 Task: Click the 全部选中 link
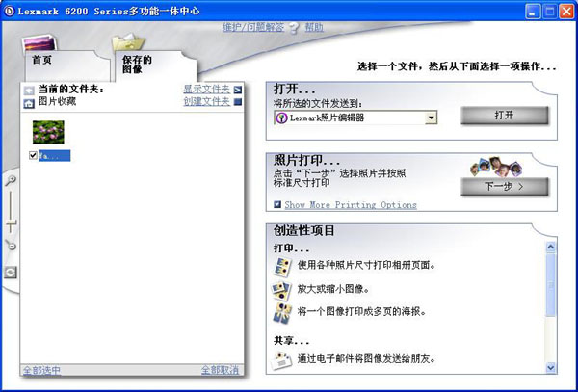(x=40, y=370)
